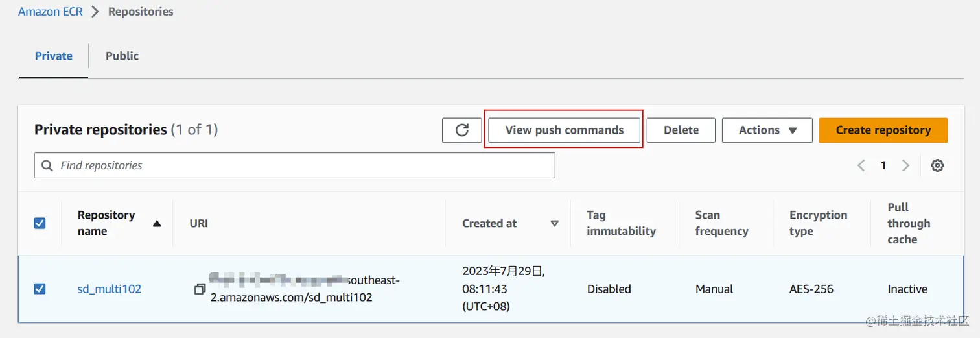Open the Actions dropdown menu
The width and height of the screenshot is (980, 338).
point(767,130)
